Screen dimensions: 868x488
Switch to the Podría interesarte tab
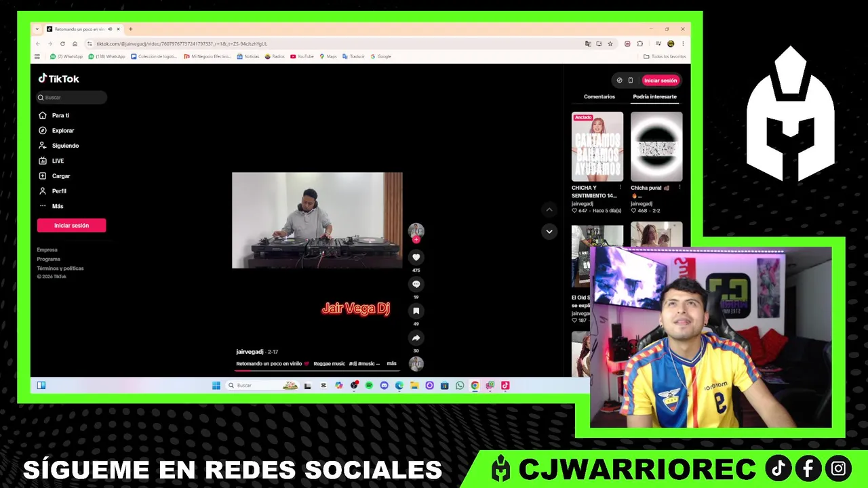(x=654, y=97)
